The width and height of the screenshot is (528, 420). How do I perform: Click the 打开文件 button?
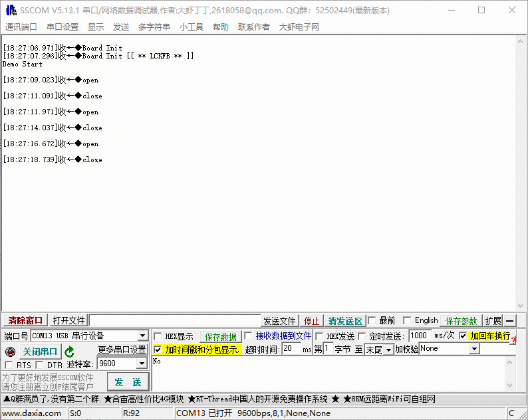pyautogui.click(x=68, y=320)
